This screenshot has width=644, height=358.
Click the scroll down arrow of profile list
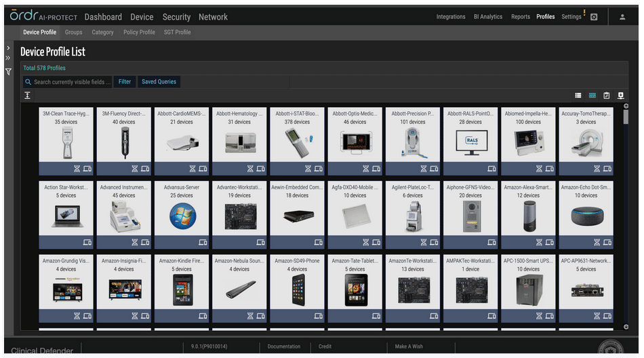[x=626, y=327]
